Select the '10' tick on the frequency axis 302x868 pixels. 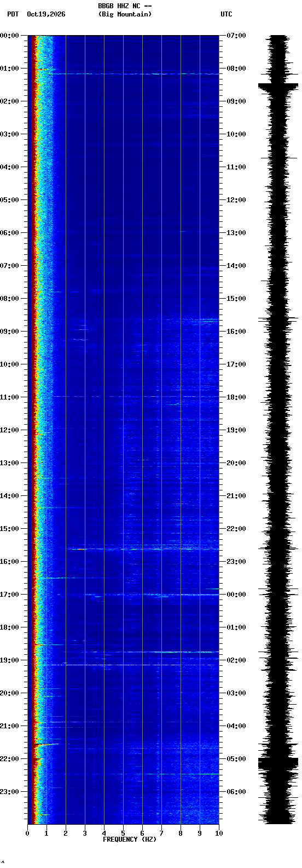click(219, 833)
